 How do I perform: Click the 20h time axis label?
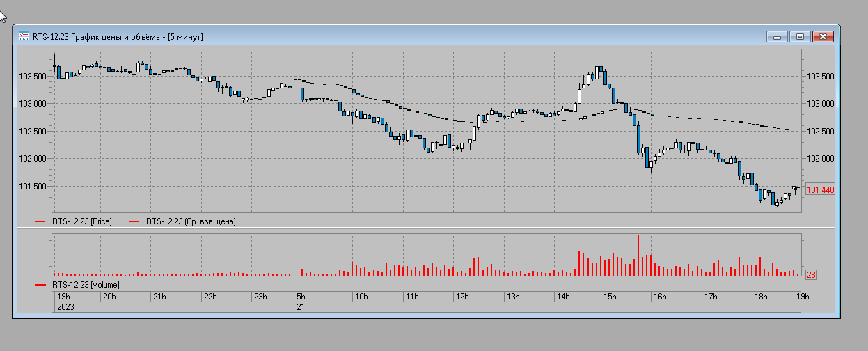[109, 297]
